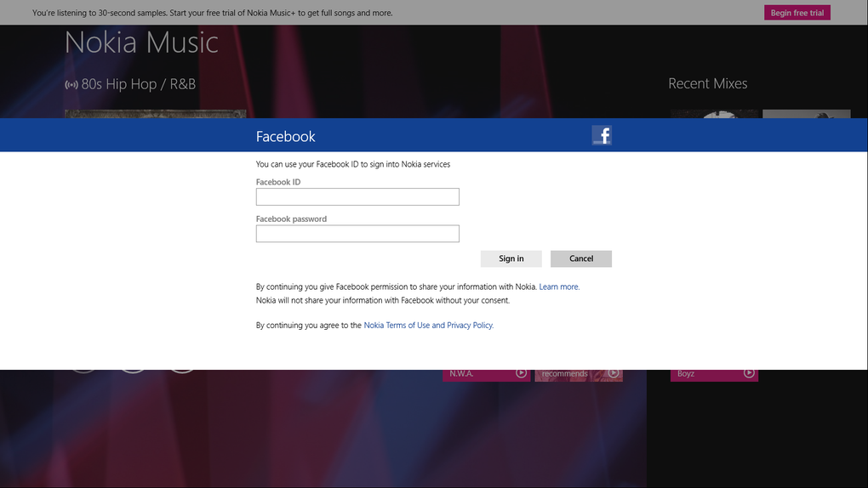This screenshot has width=868, height=488.
Task: Cancel the Facebook sign-in dialog
Action: click(x=581, y=258)
